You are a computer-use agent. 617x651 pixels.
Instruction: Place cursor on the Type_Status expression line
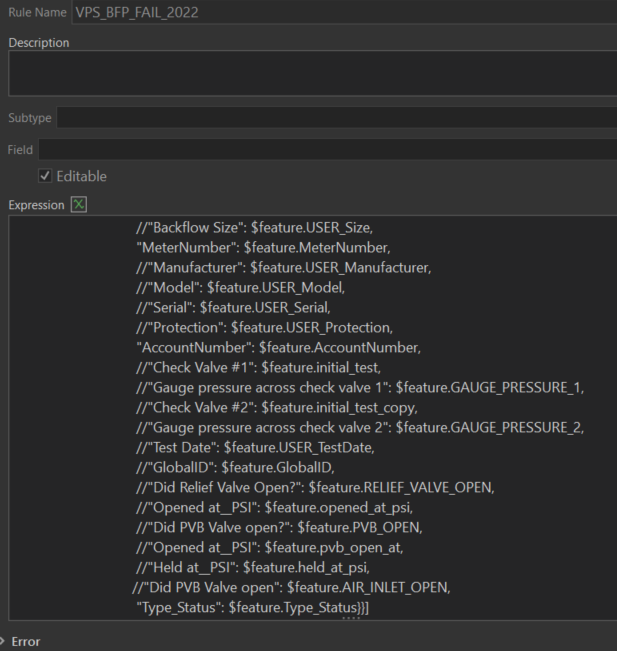tap(253, 607)
